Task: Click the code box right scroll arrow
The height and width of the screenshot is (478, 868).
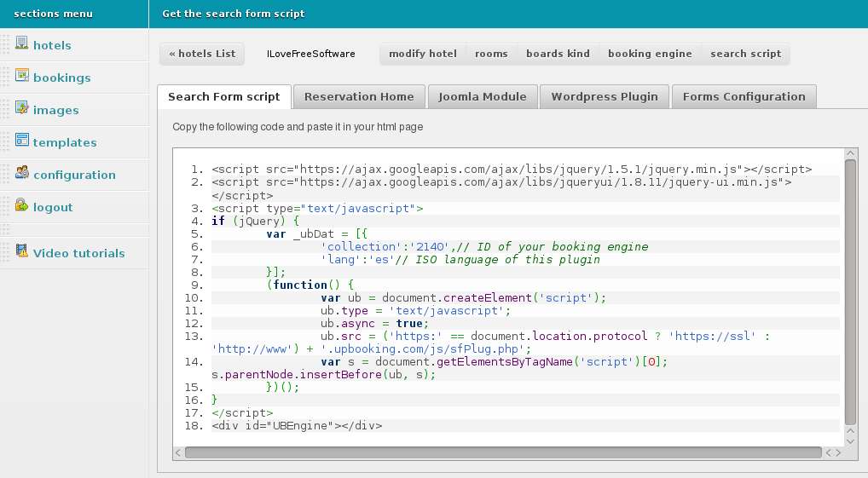Action: 838,452
